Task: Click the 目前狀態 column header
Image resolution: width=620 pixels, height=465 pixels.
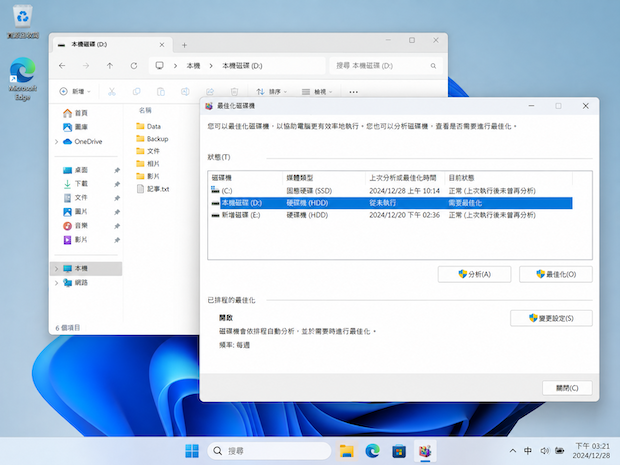Action: point(508,178)
